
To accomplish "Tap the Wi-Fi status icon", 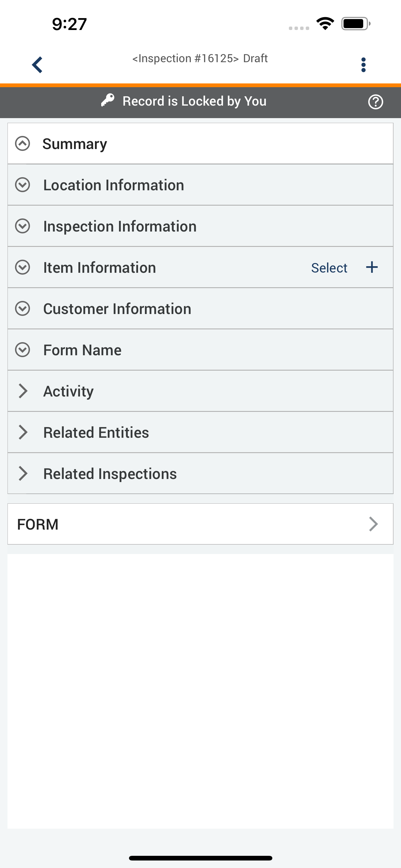I will pos(325,23).
